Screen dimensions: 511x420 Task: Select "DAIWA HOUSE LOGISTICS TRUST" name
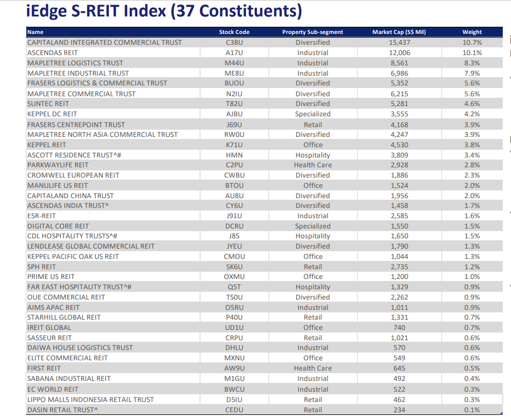80,347
